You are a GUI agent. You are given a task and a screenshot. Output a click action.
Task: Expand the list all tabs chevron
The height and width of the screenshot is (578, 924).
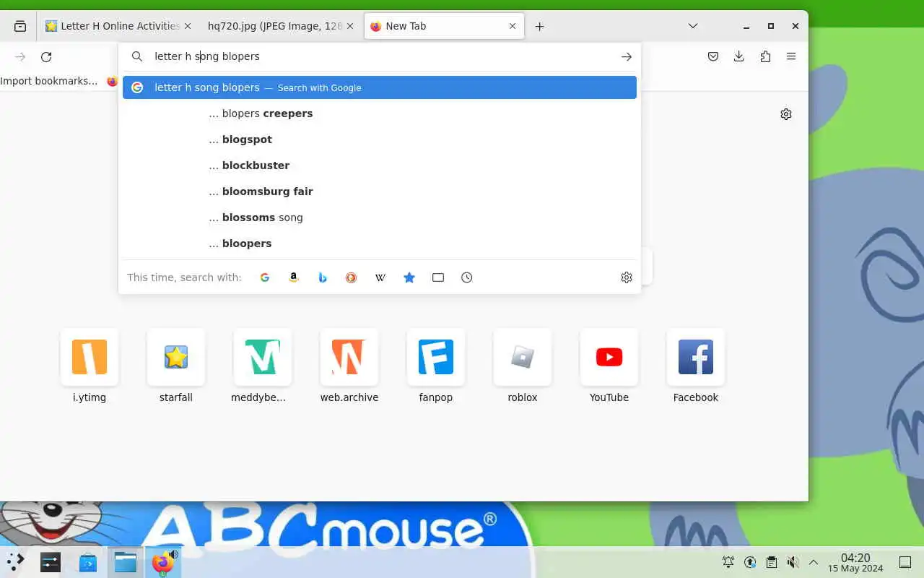[x=693, y=26]
